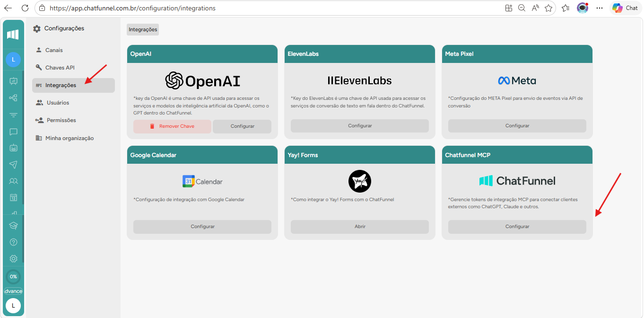Screen dimensions: 644x318
Task: Click Abrir on the Yay! Forms card
Action: pyautogui.click(x=360, y=227)
